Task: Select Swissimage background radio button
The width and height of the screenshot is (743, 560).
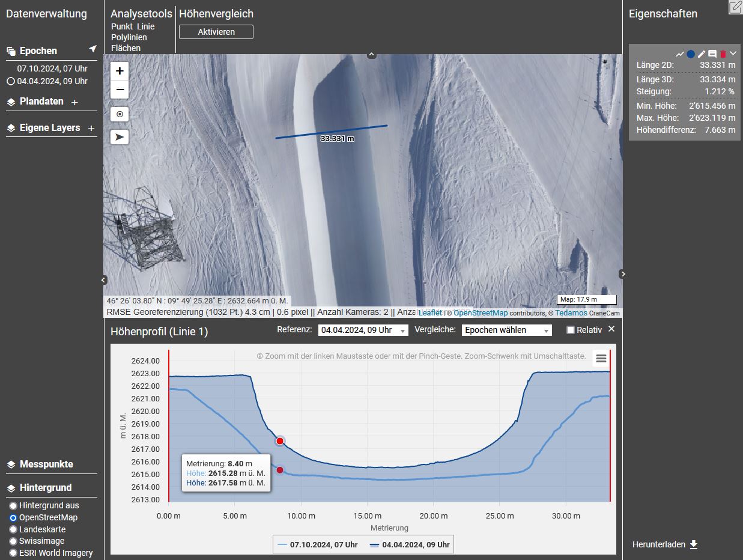Action: click(13, 541)
